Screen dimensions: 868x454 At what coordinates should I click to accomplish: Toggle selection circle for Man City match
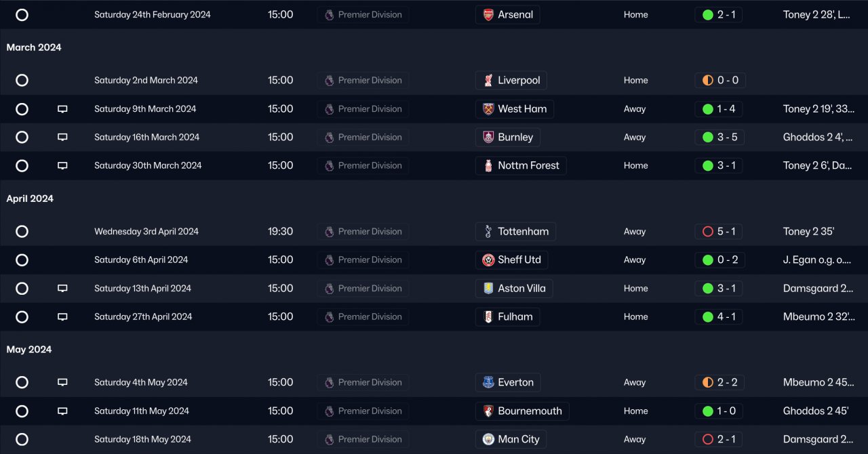click(22, 439)
